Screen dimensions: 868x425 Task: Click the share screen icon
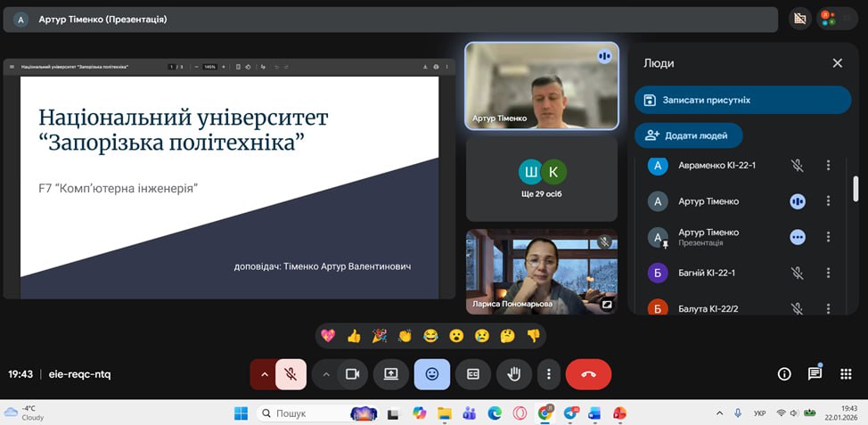391,374
